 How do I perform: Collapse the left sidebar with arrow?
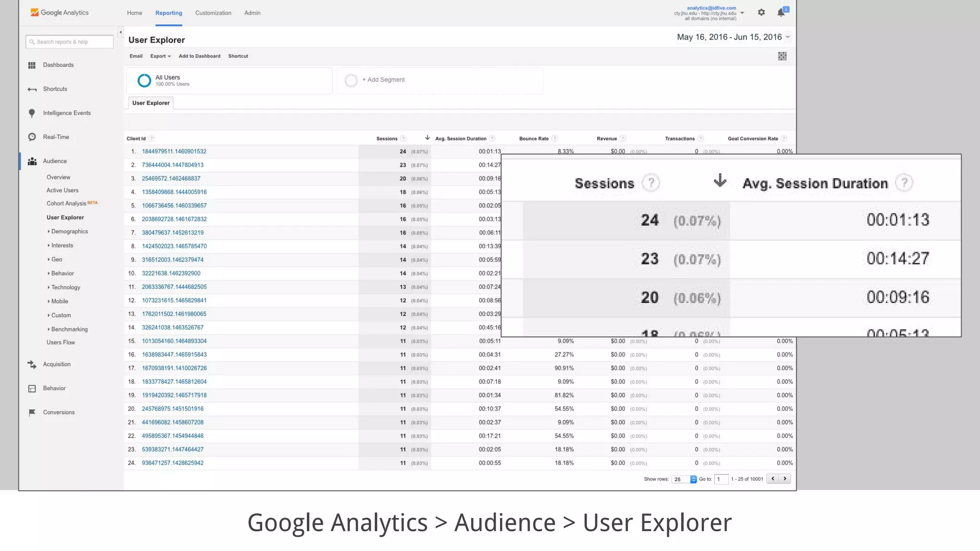pyautogui.click(x=121, y=33)
